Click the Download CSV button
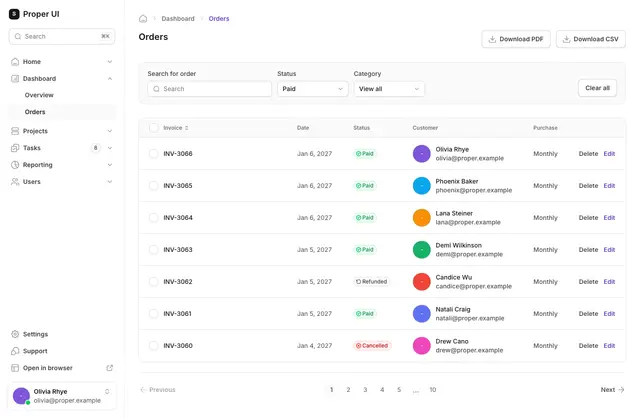 pyautogui.click(x=591, y=39)
